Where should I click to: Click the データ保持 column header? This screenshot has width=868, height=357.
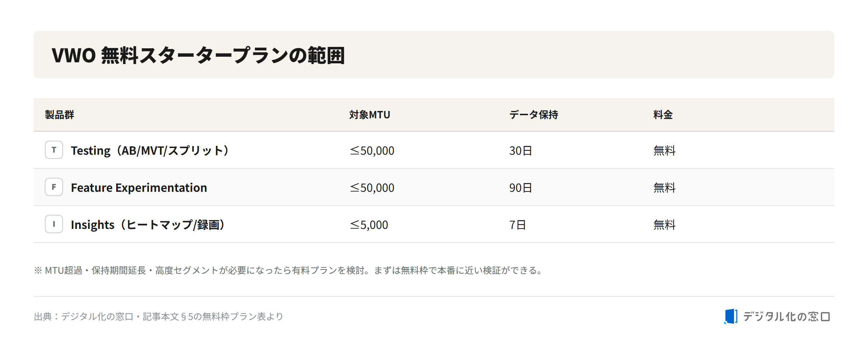pos(534,115)
